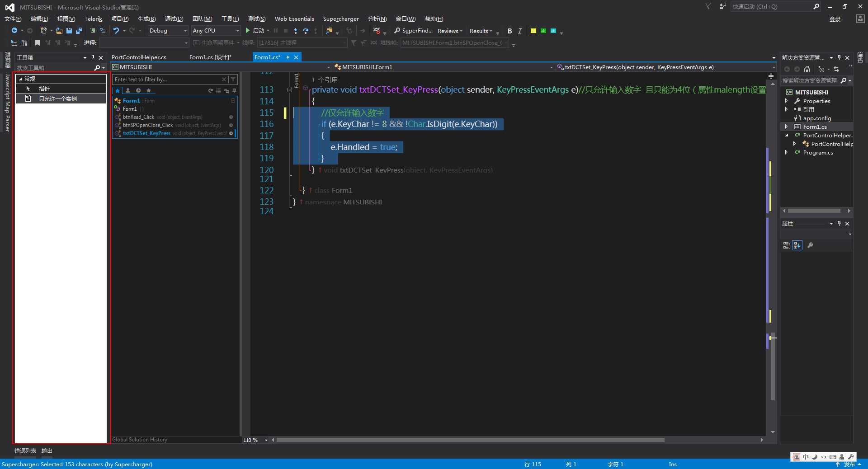868x469 pixels.
Task: Select the 只允许一个实例 toolbox item
Action: pyautogui.click(x=61, y=98)
